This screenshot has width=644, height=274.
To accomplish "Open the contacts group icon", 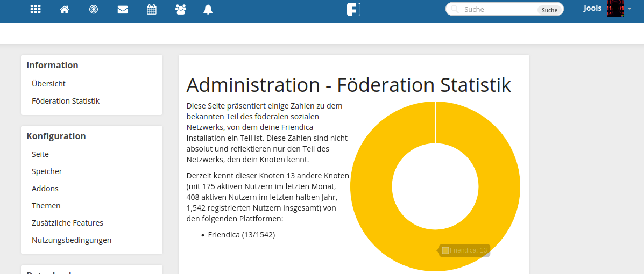I will coord(180,9).
